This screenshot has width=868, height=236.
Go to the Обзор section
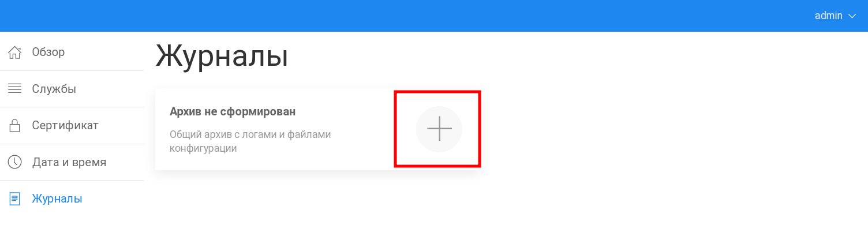[48, 53]
